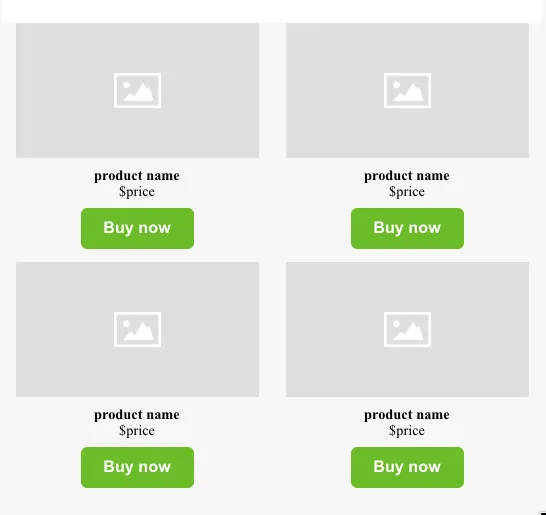Click Buy now under the bottom-right product
Screen dimensions: 546x515
click(x=407, y=467)
